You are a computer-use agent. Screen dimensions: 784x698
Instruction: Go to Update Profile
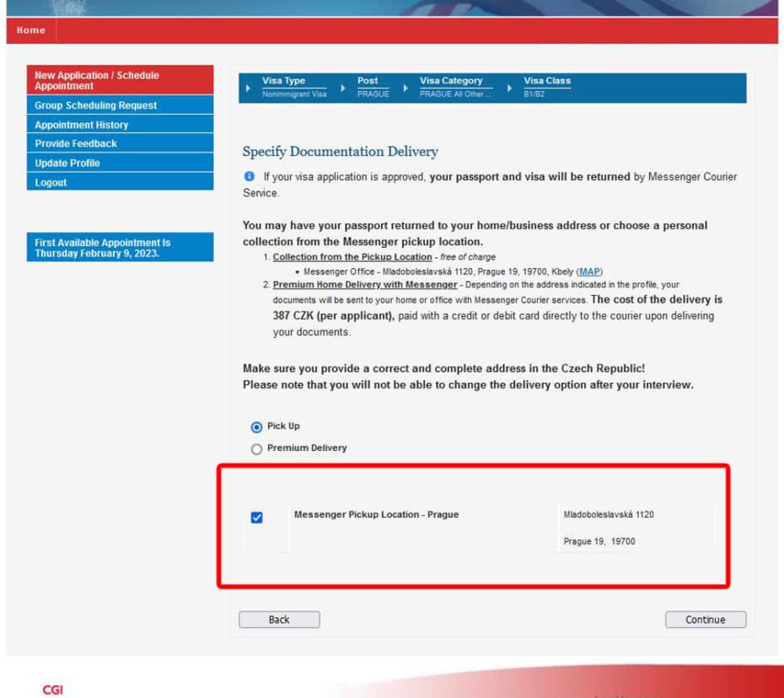pos(120,163)
